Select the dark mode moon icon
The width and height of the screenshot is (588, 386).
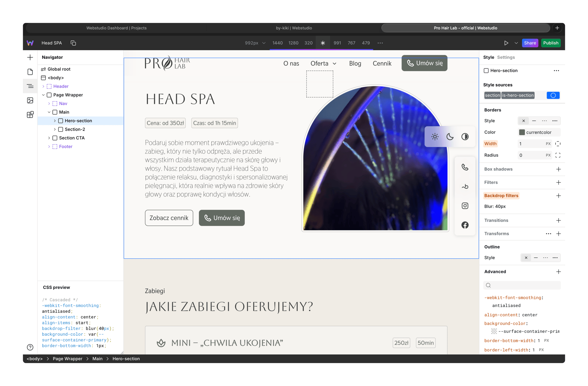pos(450,137)
